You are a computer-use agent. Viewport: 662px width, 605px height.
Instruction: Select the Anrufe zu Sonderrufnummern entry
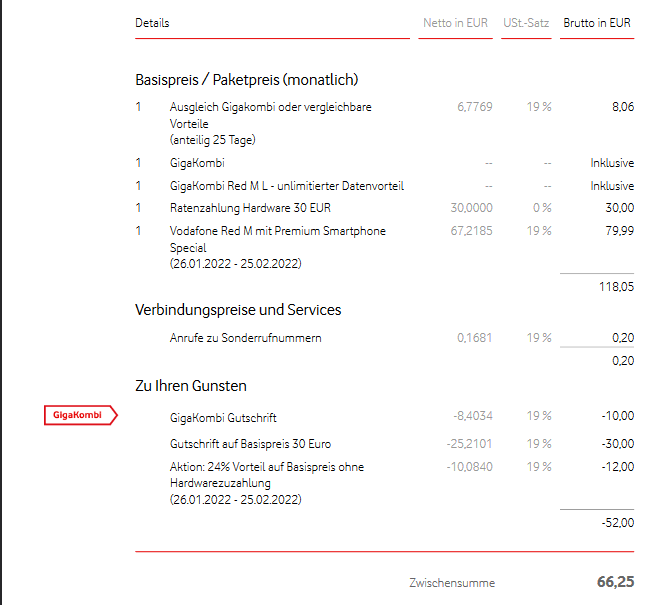pyautogui.click(x=245, y=338)
